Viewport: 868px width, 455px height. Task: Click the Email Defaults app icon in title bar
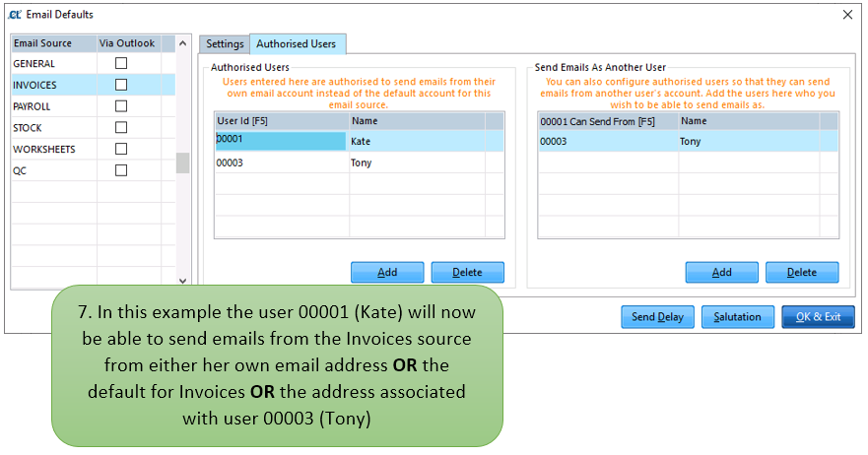tap(15, 15)
